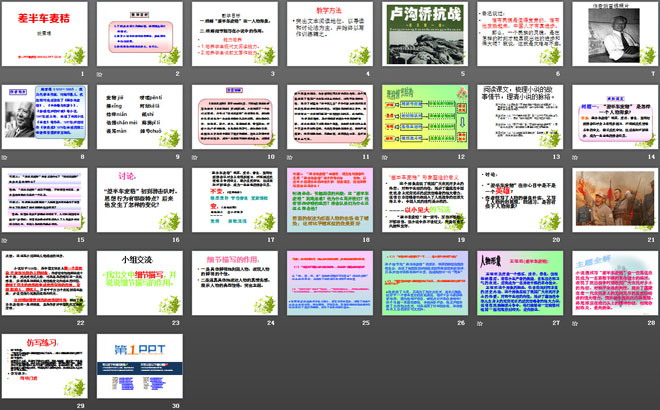
Task: Select slide 10 thumbnail
Action: click(235, 117)
